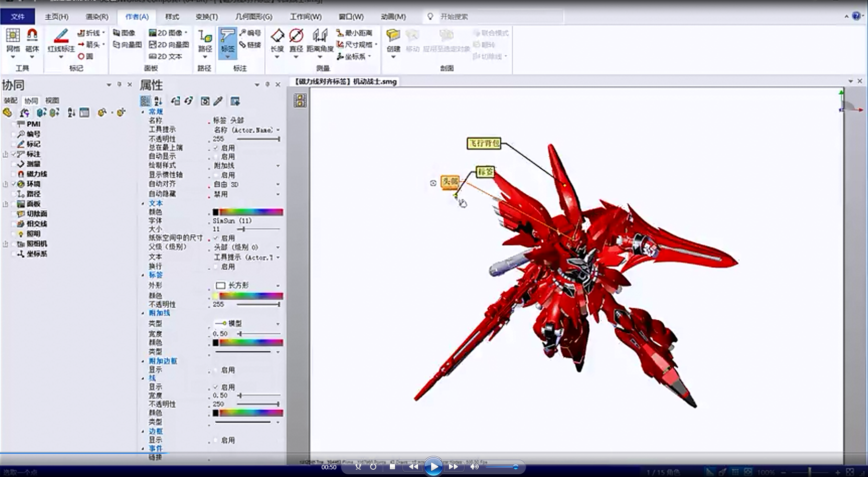Click the alphabetical sort icon in 属性 toolbar
Image resolution: width=868 pixels, height=477 pixels.
(x=158, y=101)
